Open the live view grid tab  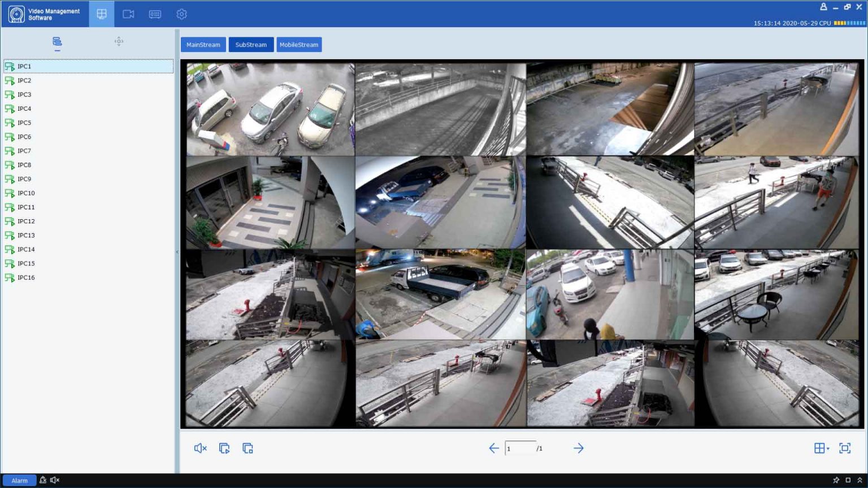point(102,14)
